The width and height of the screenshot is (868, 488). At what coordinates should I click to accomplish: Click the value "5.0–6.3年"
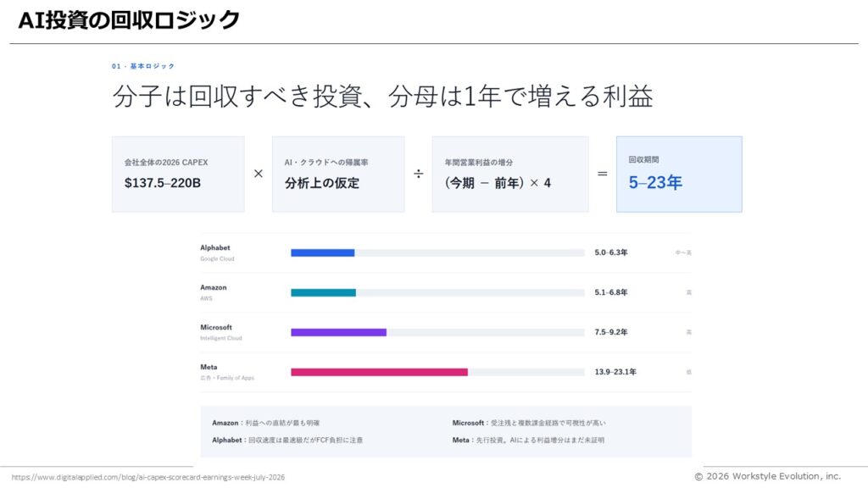(x=611, y=252)
